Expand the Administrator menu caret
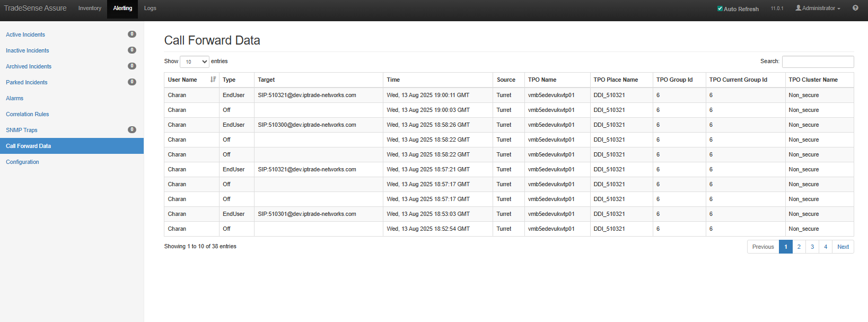This screenshot has width=868, height=322. (x=839, y=9)
